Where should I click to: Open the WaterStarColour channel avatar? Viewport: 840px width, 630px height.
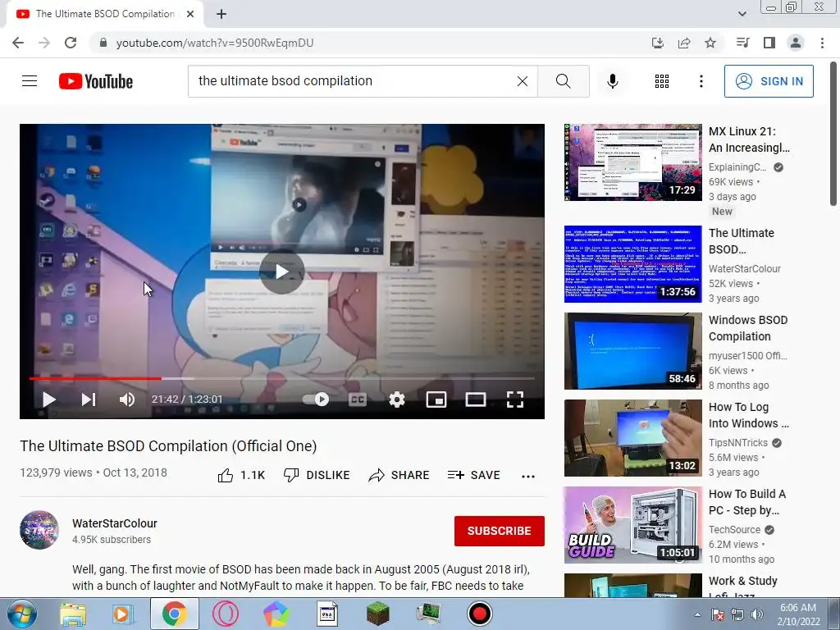point(39,531)
